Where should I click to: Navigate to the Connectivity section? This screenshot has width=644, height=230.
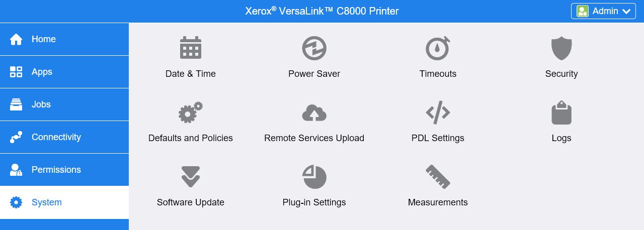point(64,137)
